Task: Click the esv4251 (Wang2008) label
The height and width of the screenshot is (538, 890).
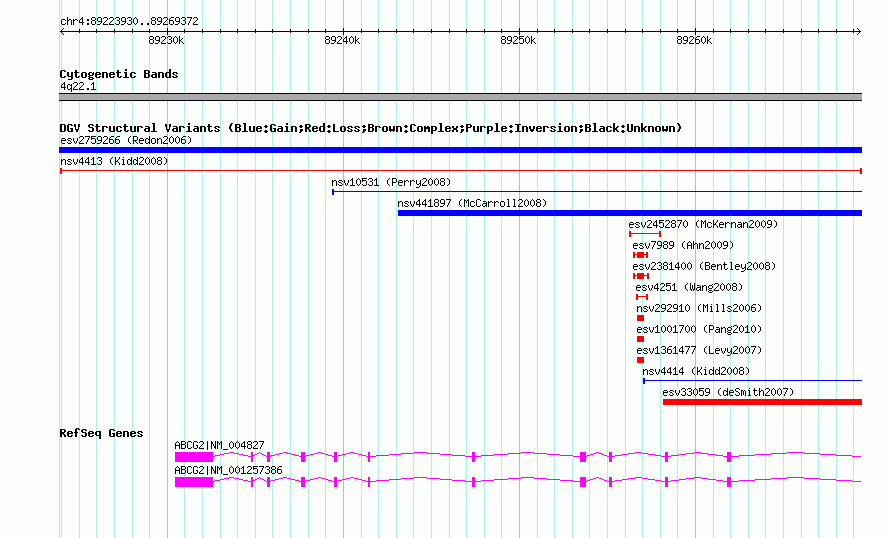Action: [689, 287]
